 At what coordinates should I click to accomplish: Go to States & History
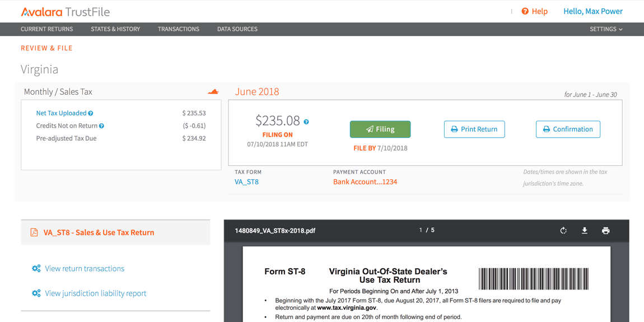pyautogui.click(x=115, y=29)
